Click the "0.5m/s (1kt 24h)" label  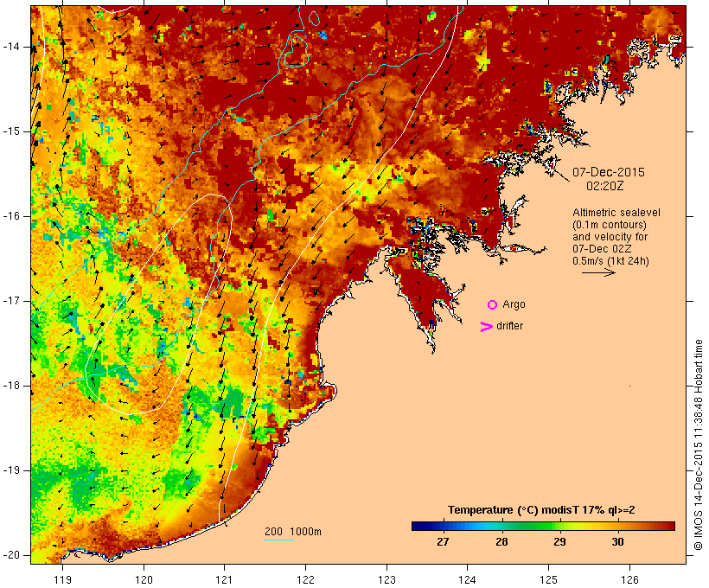(611, 261)
